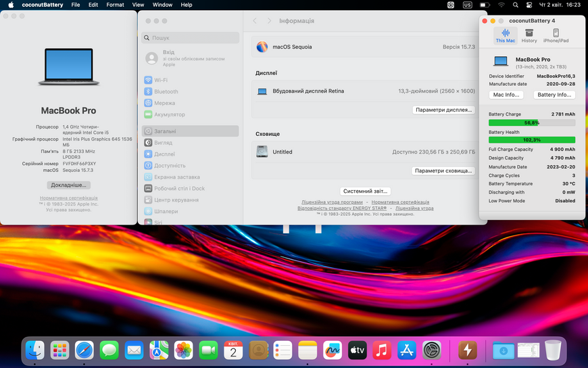
Task: Select Робочий стіл і Dock in sidebar
Action: [x=191, y=189]
